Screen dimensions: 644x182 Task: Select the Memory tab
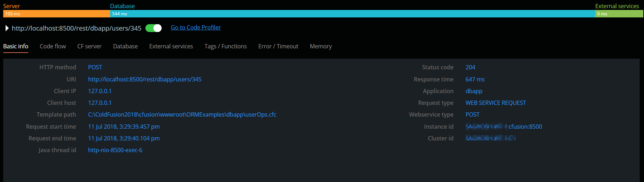321,46
